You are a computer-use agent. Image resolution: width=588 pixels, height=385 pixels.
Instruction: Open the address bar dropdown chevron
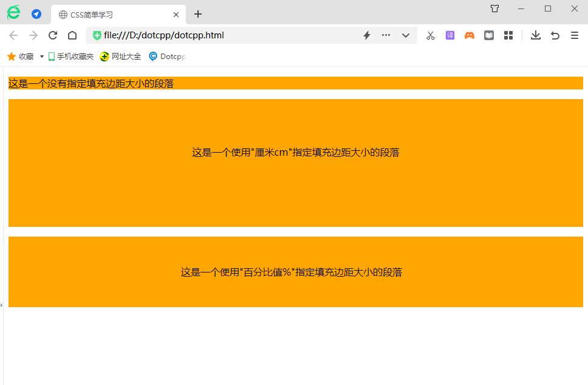point(406,35)
